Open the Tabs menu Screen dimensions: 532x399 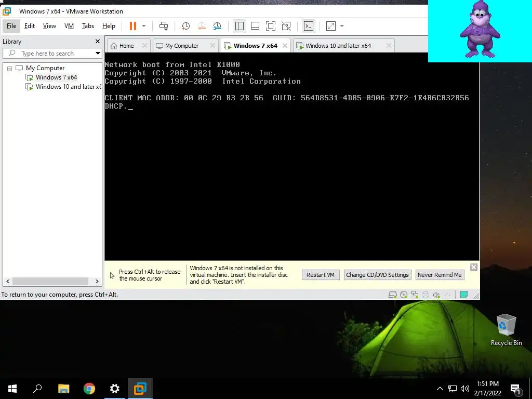(88, 26)
